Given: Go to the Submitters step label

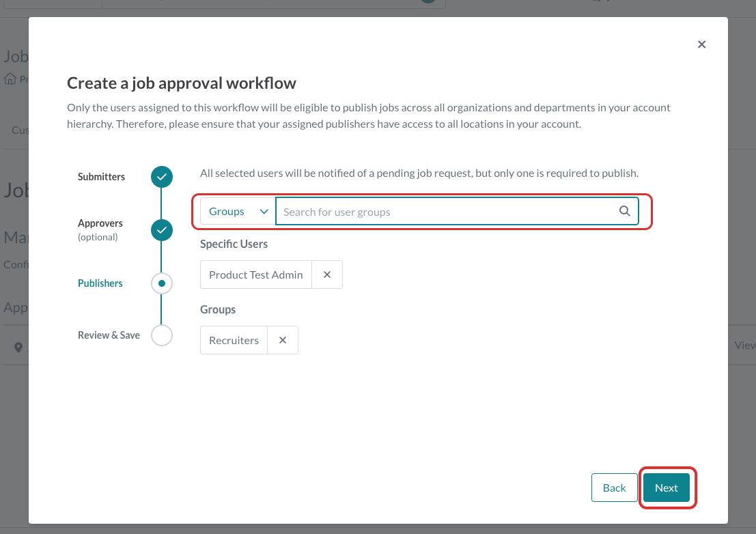Looking at the screenshot, I should click(101, 177).
